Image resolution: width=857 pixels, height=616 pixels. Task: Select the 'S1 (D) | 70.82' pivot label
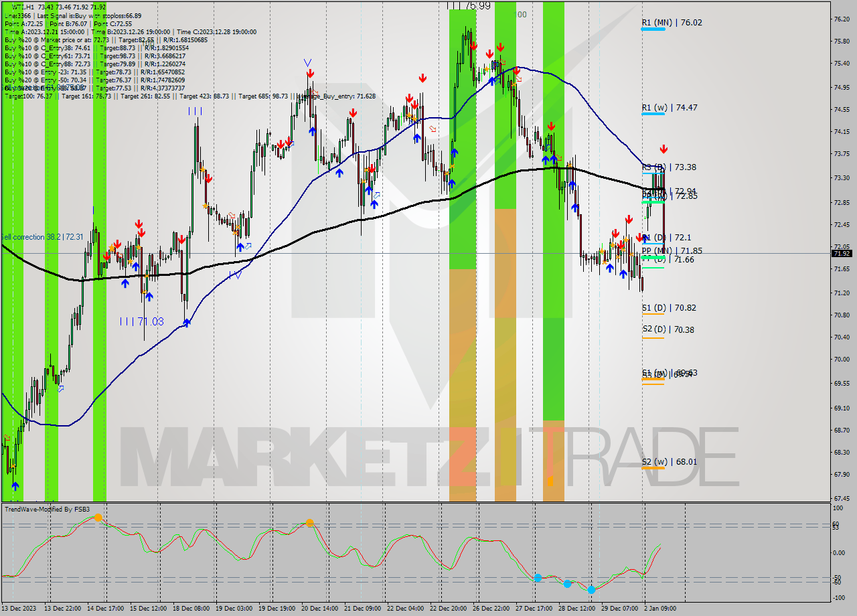(669, 308)
